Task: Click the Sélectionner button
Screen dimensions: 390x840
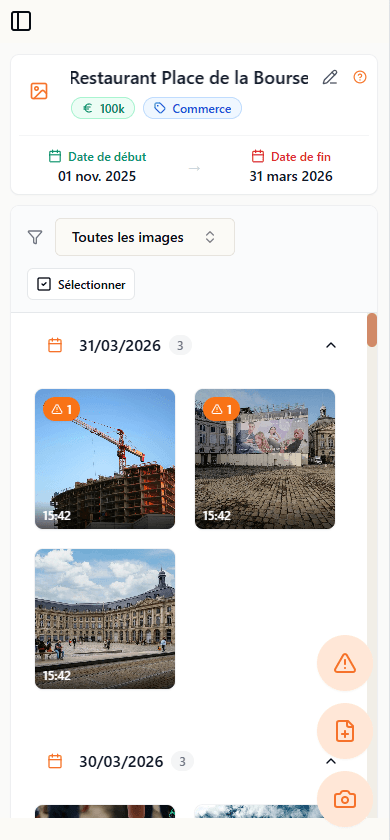Action: click(81, 284)
